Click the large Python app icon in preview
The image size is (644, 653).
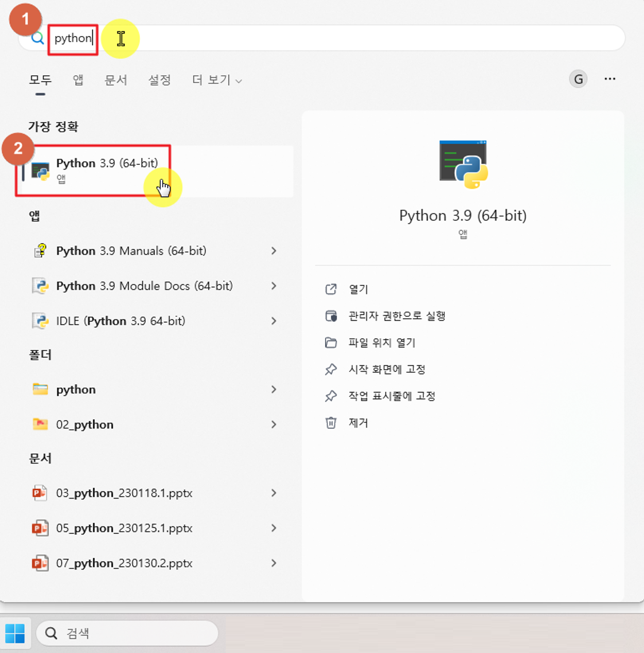click(x=463, y=165)
